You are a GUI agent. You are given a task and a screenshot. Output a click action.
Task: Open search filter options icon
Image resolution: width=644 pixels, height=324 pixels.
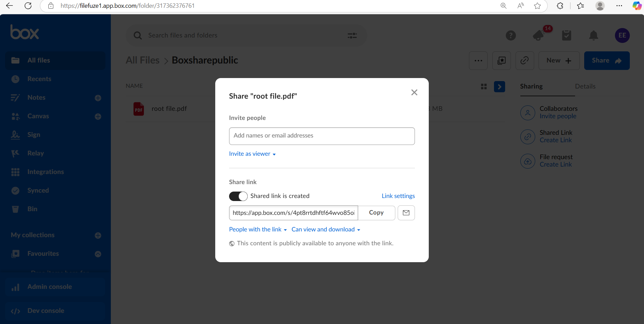pyautogui.click(x=352, y=35)
